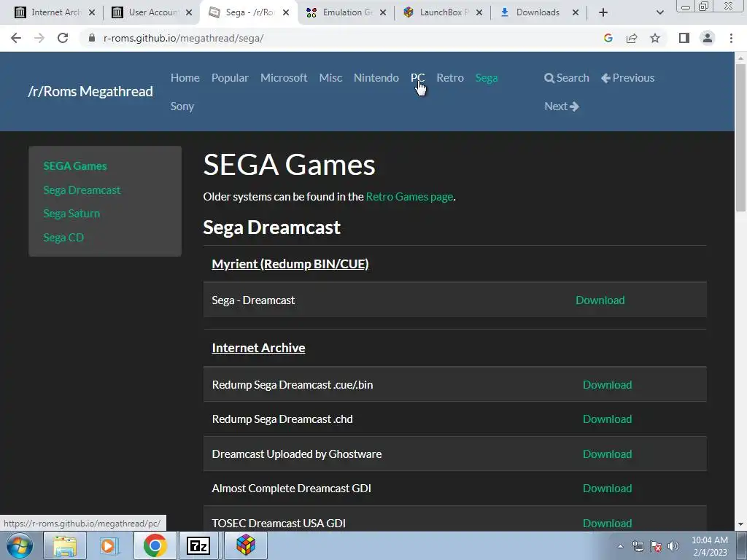The height and width of the screenshot is (560, 747).
Task: Open Chrome three-dot menu
Action: (x=731, y=38)
